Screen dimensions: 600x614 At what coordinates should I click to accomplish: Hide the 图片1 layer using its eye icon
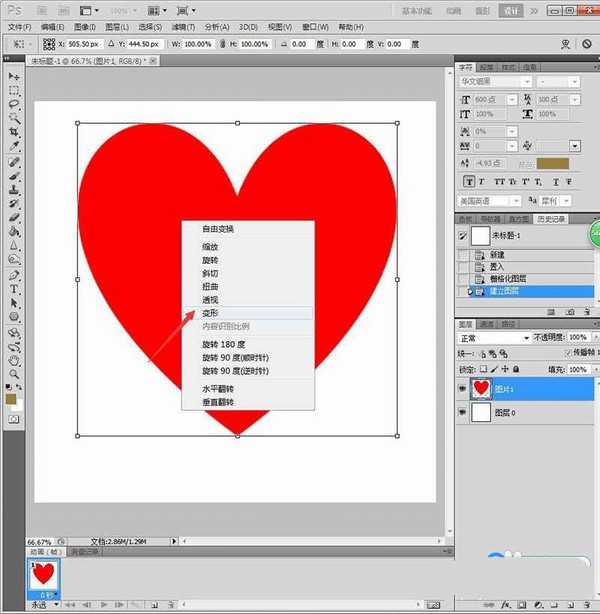(461, 386)
